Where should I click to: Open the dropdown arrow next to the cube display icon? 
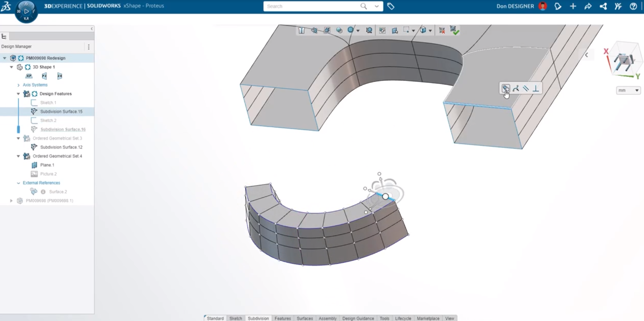coord(430,30)
